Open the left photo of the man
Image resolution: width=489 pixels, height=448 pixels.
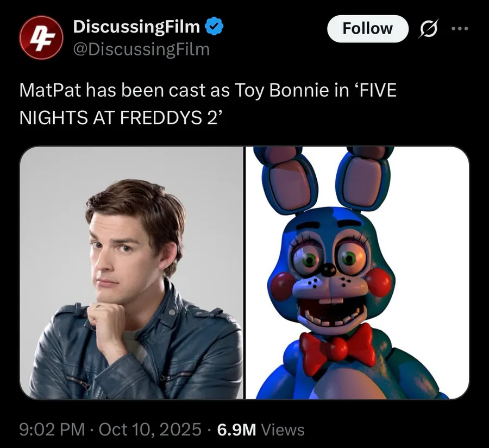(x=131, y=273)
